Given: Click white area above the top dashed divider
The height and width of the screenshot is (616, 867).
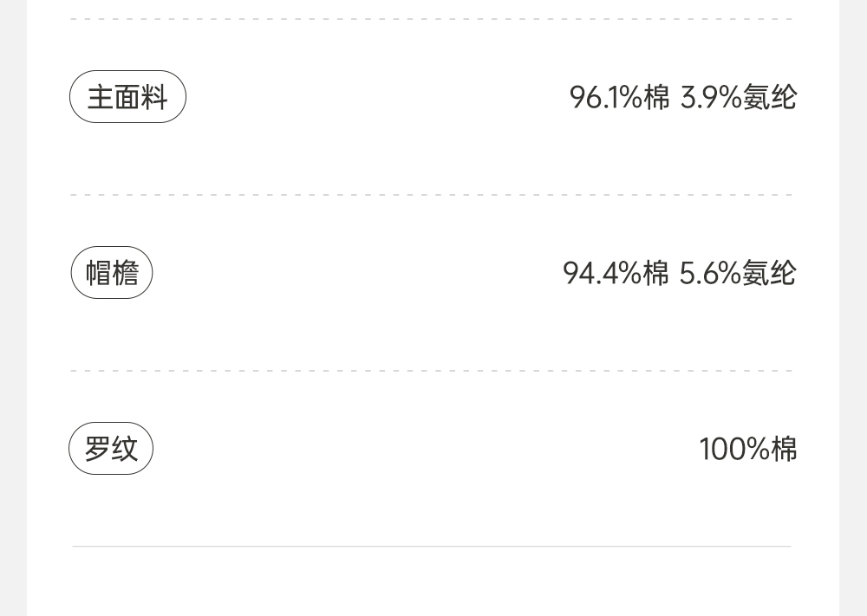Looking at the screenshot, I should click(x=432, y=8).
